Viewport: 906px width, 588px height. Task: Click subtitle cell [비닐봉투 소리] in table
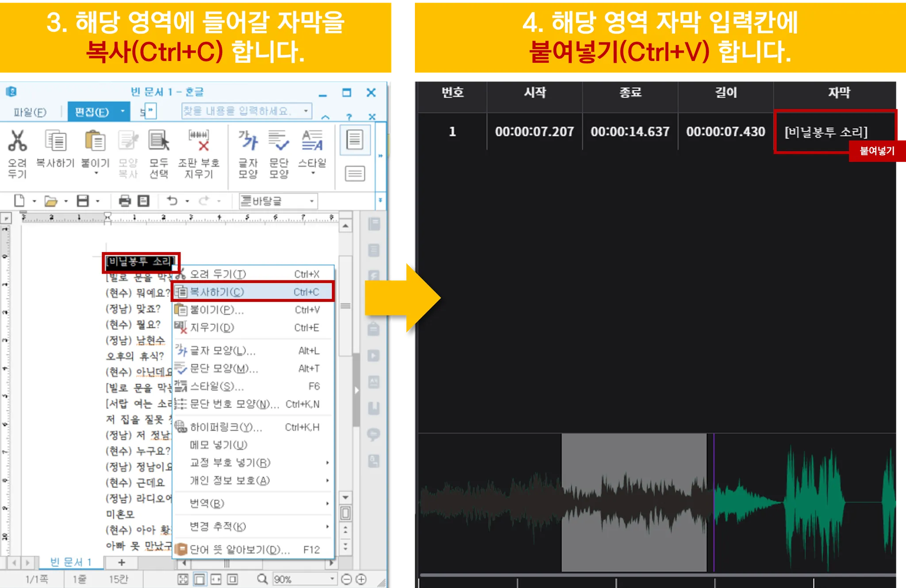pos(825,132)
